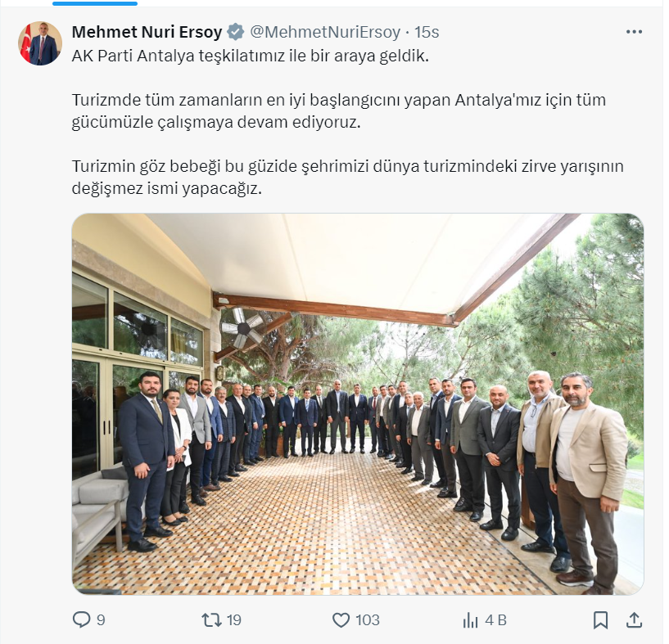Share the tweet via upload arrow icon
This screenshot has height=644, width=669.
coord(634,619)
